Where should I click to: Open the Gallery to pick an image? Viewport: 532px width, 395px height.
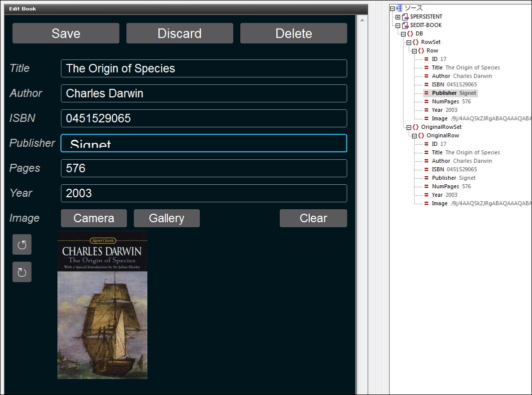[166, 218]
